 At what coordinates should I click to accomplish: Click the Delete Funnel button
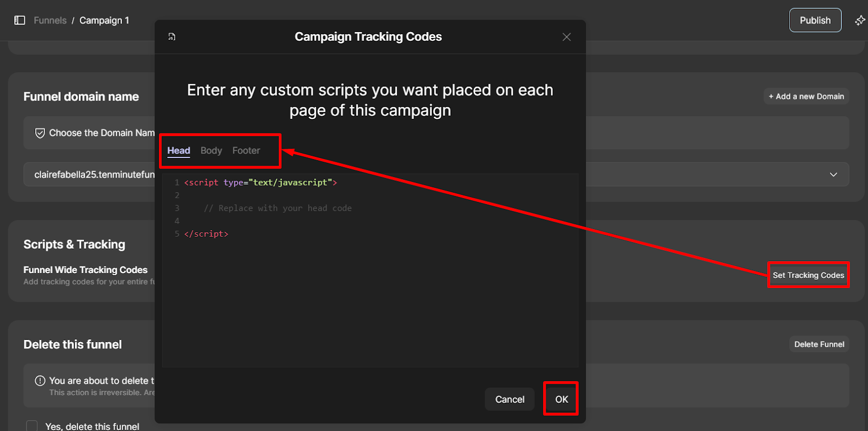(819, 344)
